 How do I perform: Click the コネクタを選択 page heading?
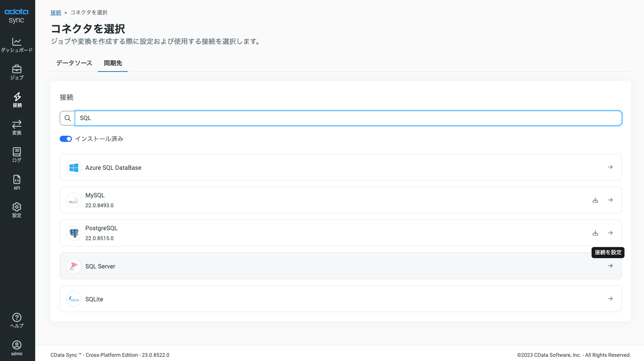click(88, 29)
